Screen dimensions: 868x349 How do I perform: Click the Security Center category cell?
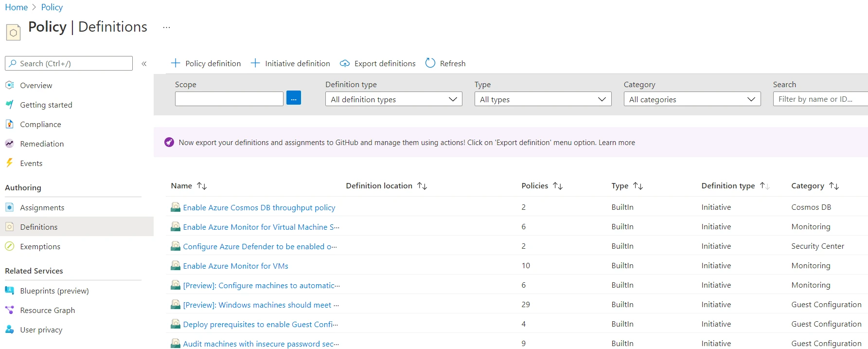click(x=817, y=246)
